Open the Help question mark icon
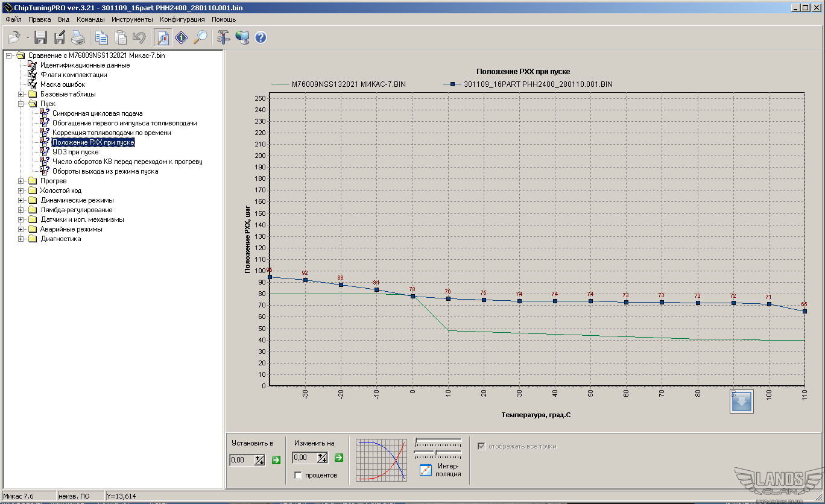 (x=261, y=38)
